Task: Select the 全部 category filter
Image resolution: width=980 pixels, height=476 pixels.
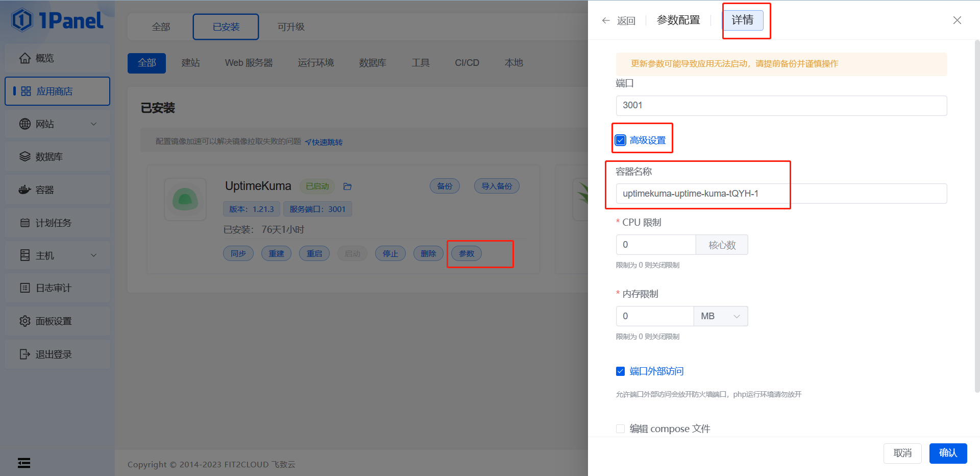Action: pos(146,63)
